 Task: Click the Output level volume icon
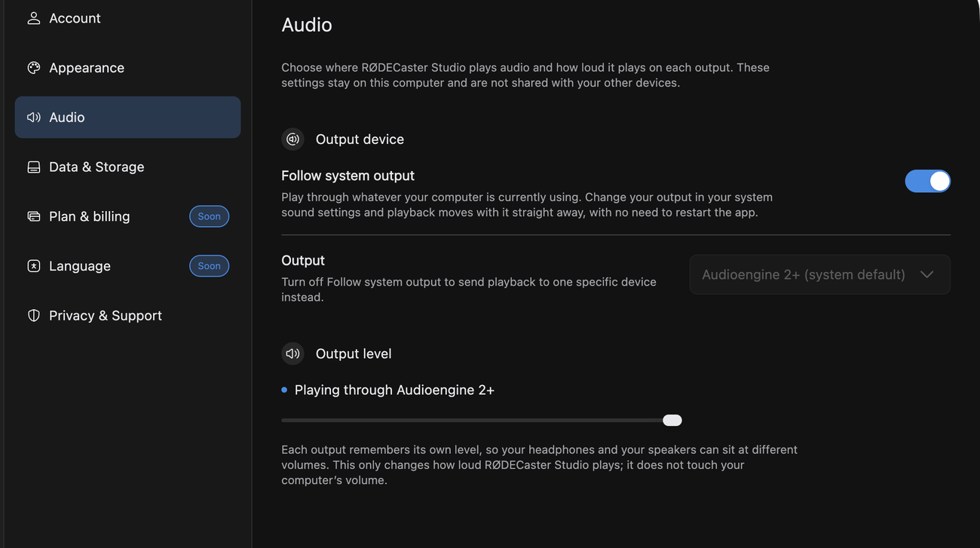click(x=292, y=354)
